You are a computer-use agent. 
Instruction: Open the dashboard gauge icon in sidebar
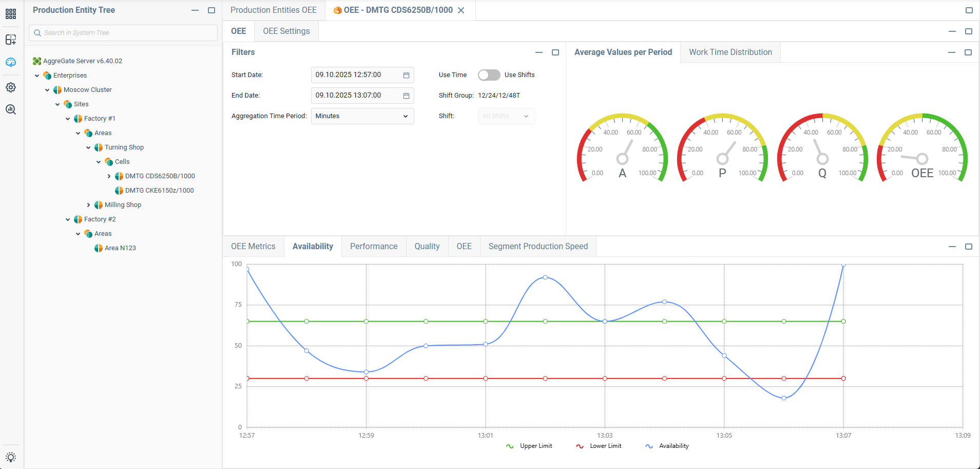[11, 63]
